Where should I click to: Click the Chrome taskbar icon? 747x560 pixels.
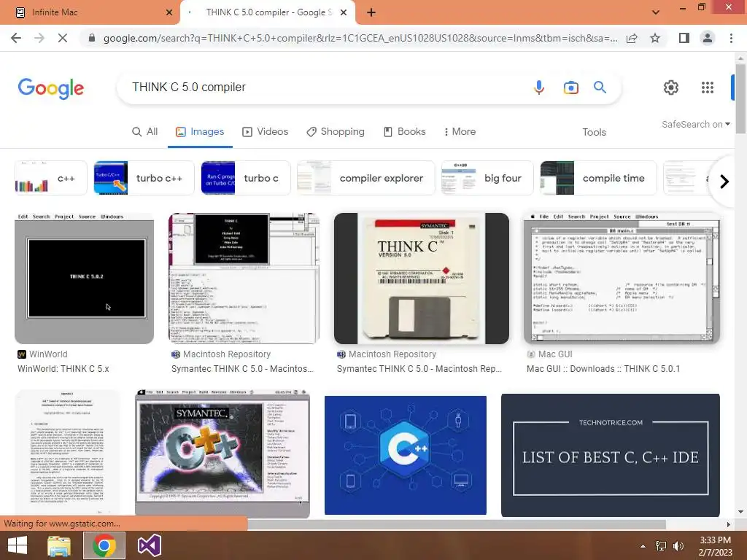tap(104, 545)
